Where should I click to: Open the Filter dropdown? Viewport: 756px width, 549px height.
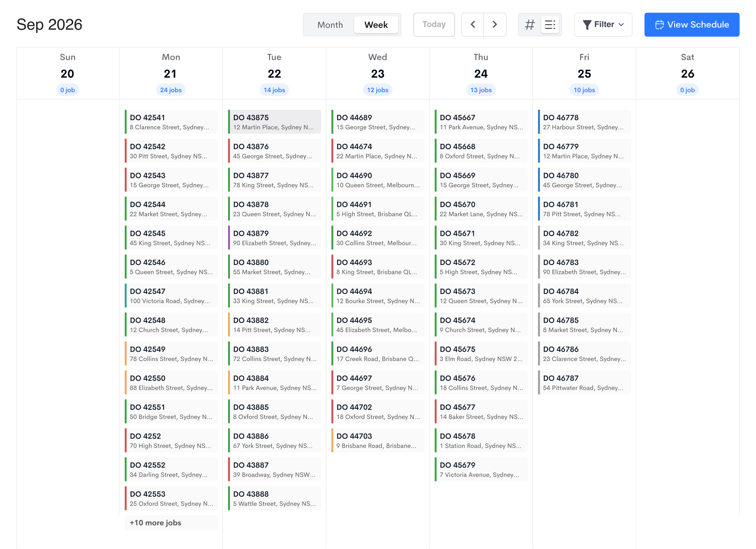click(603, 24)
